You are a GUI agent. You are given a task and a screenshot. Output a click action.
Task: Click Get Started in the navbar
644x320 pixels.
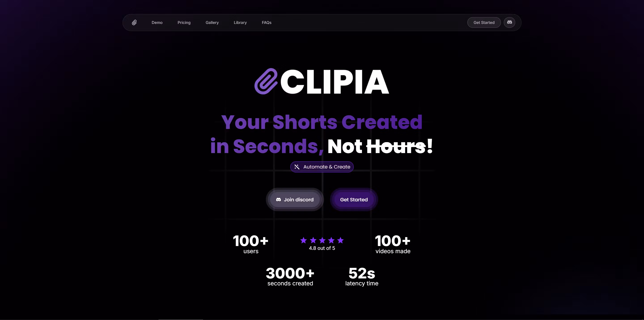tap(484, 23)
